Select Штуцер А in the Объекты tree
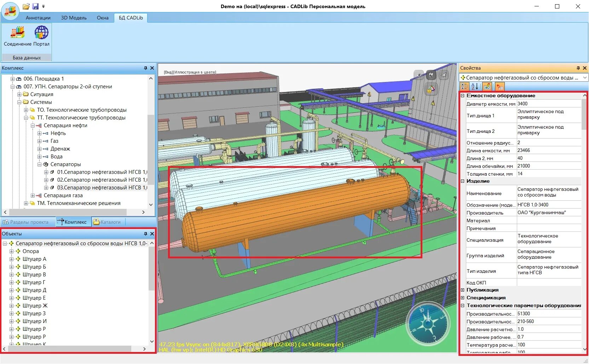This screenshot has width=589, height=364. (34, 259)
